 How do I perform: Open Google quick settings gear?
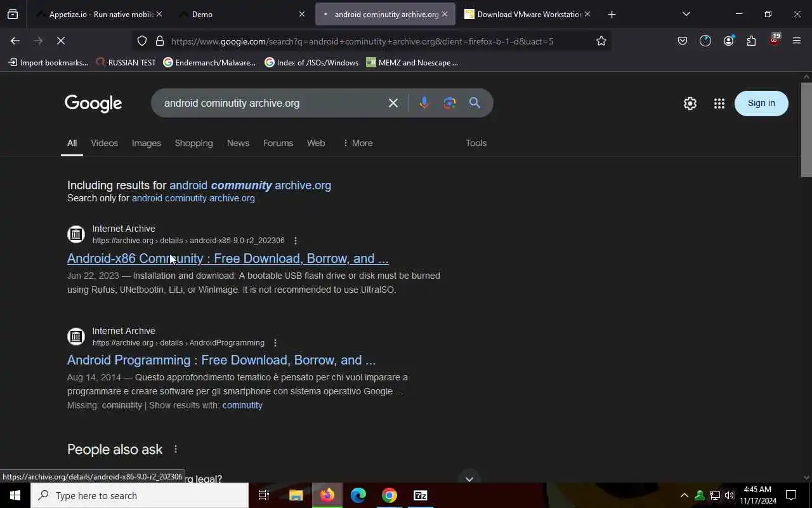pos(690,104)
